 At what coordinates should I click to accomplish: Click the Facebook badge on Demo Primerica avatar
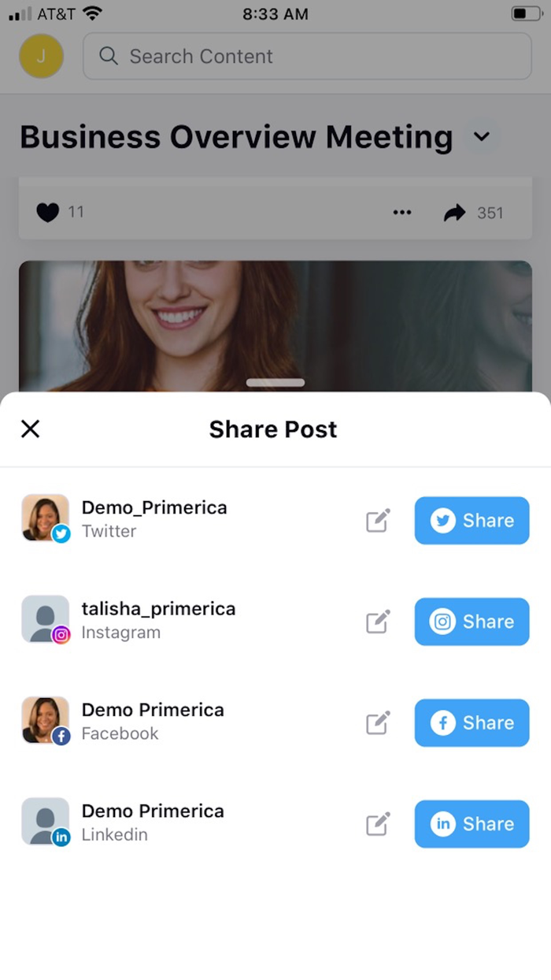[x=61, y=737]
